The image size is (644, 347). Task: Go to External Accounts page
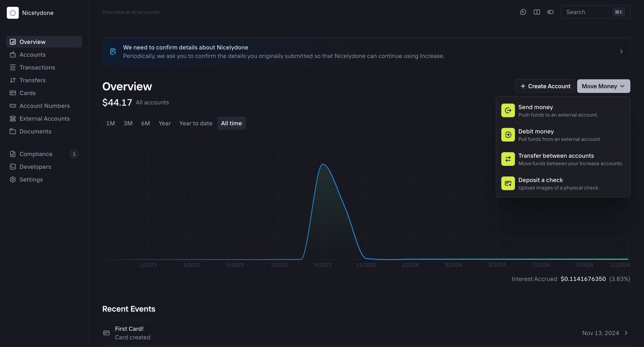(44, 119)
